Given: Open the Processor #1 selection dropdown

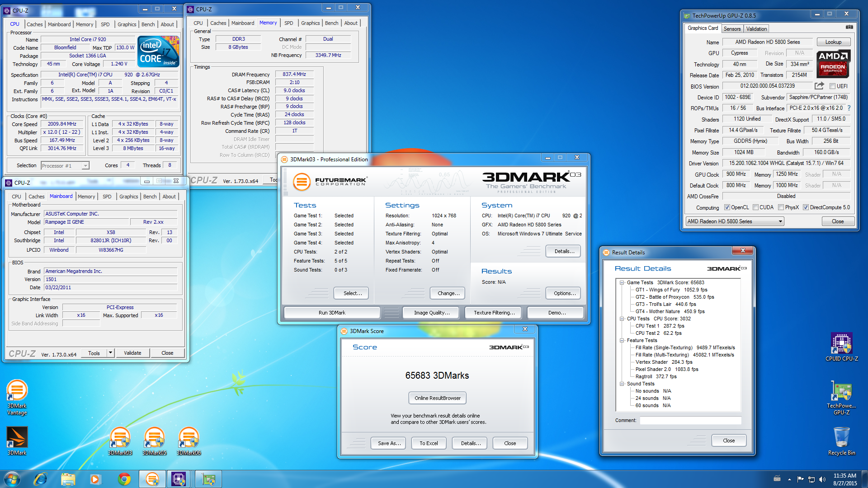Looking at the screenshot, I should pyautogui.click(x=65, y=166).
